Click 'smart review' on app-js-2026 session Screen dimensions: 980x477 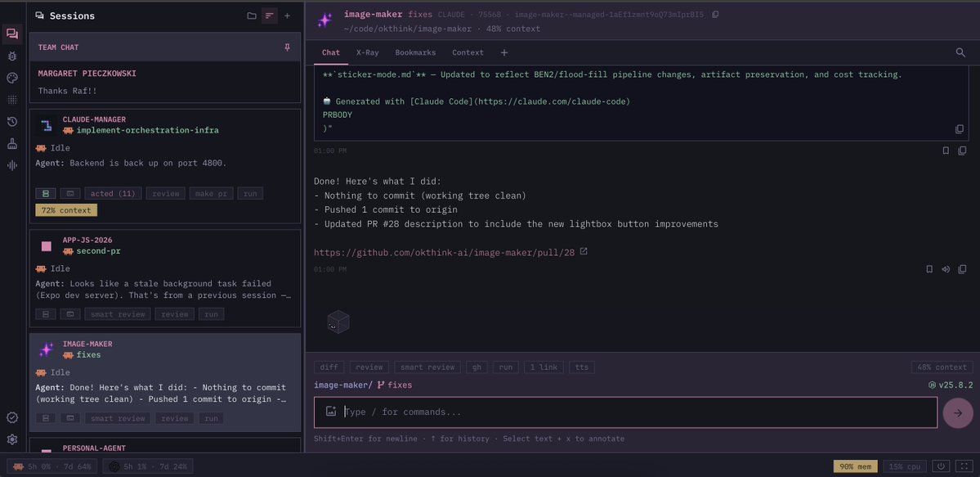[x=118, y=314]
